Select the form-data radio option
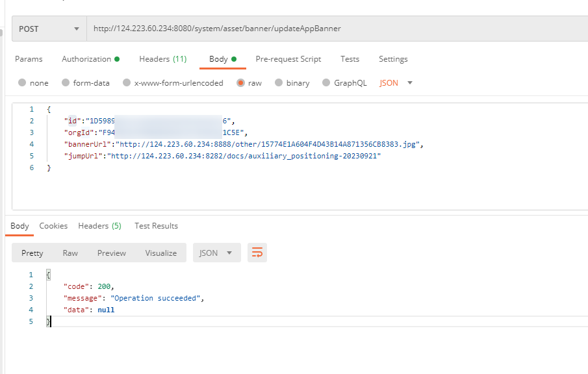This screenshot has width=588, height=374. click(66, 83)
